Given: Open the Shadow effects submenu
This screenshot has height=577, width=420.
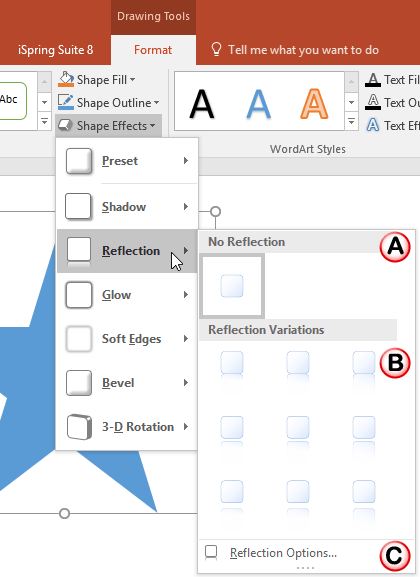Looking at the screenshot, I should pyautogui.click(x=127, y=206).
